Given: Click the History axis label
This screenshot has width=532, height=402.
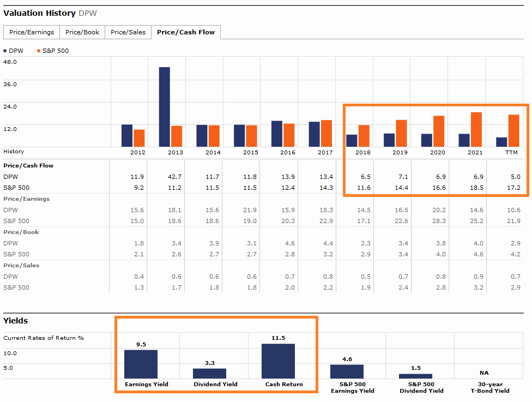Looking at the screenshot, I should 14,152.
